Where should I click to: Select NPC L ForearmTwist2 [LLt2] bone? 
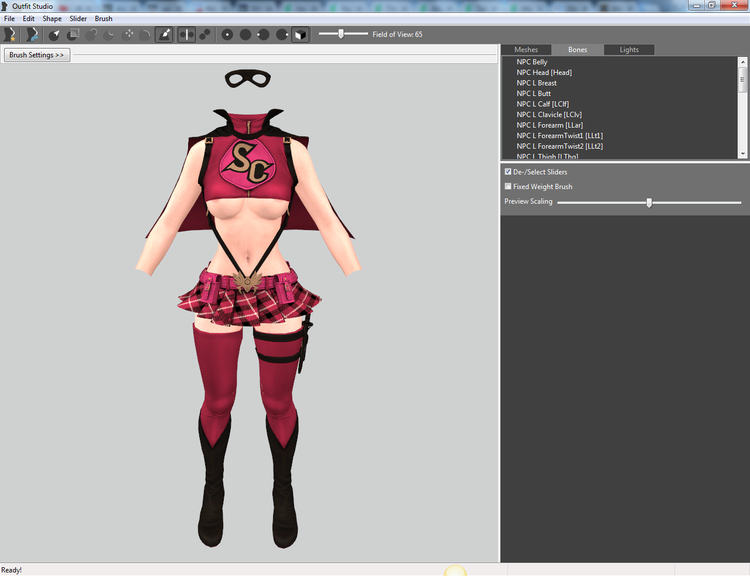tap(560, 146)
